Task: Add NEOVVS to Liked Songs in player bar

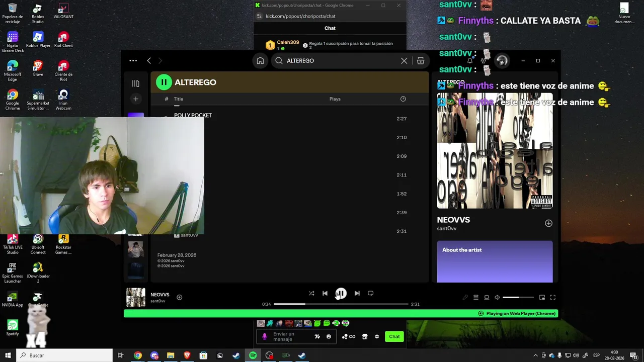Action: pos(179,298)
